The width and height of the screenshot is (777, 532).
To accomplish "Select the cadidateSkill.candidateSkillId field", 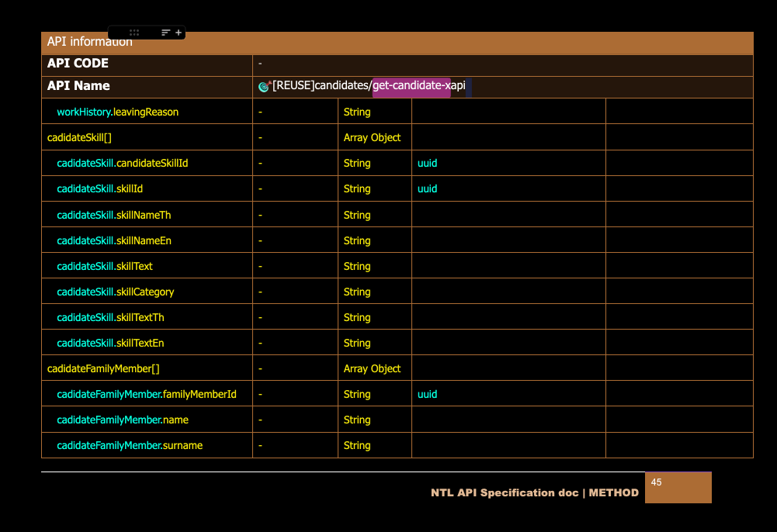I will click(x=122, y=164).
